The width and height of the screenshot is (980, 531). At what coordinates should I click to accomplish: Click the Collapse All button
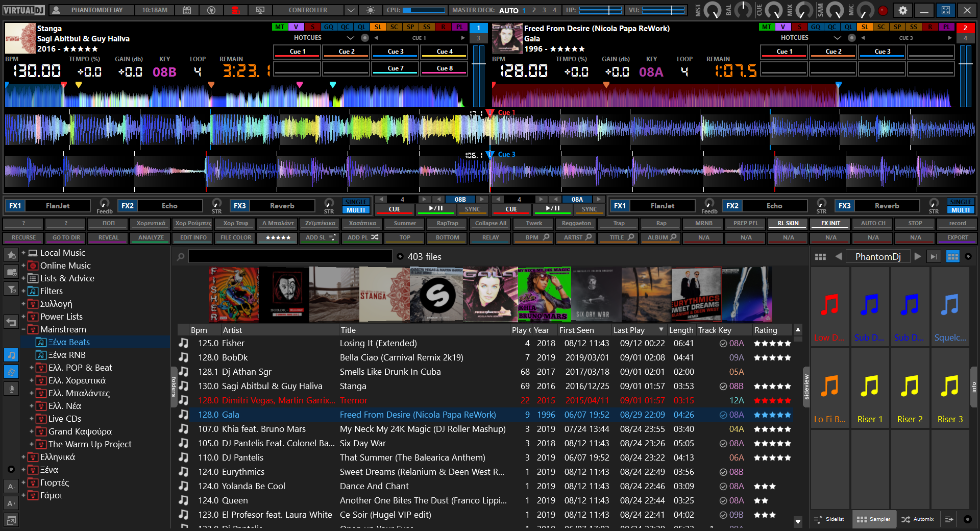point(491,223)
